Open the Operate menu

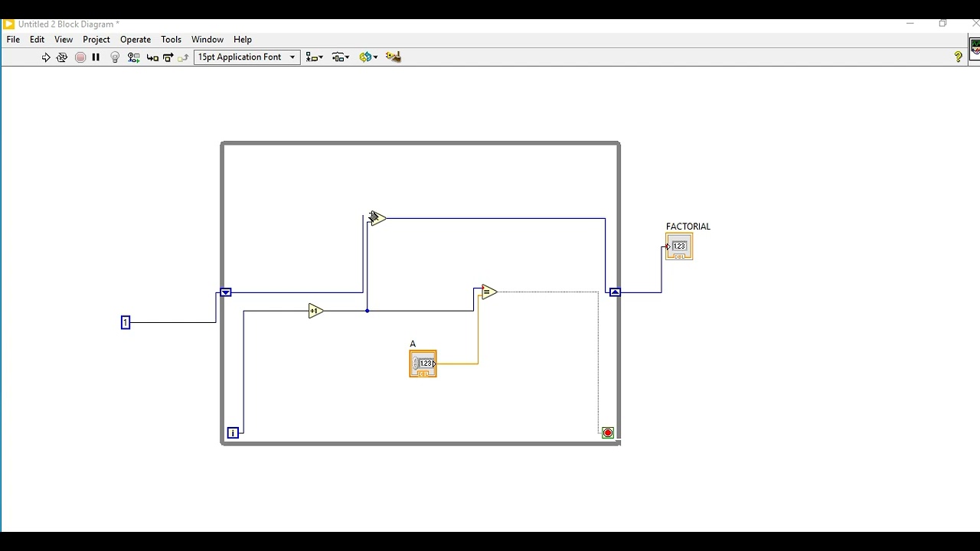[x=136, y=40]
